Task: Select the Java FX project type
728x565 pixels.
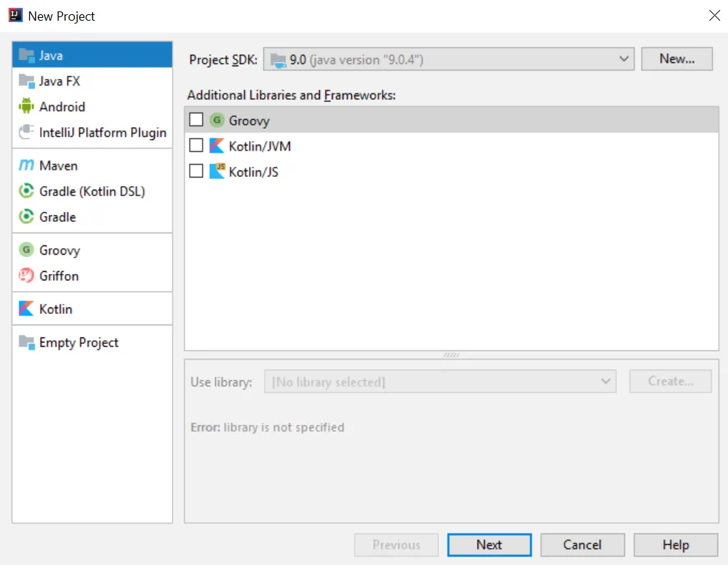Action: pyautogui.click(x=92, y=81)
